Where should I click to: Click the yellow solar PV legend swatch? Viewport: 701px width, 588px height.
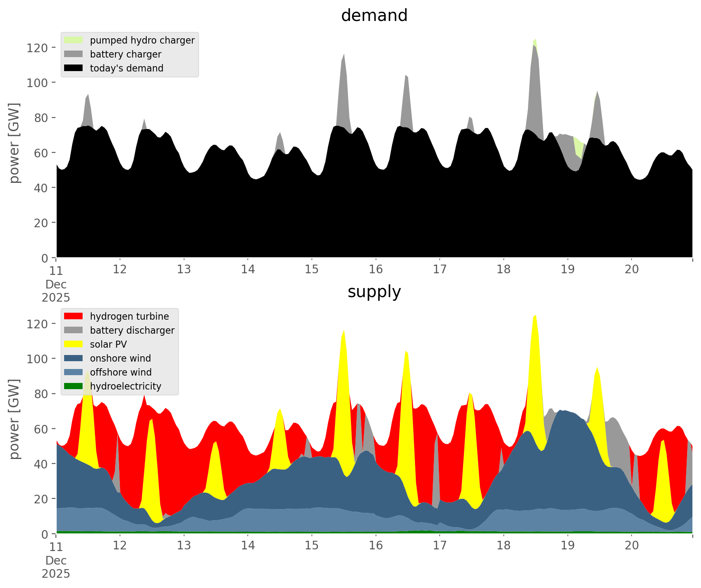[x=74, y=344]
